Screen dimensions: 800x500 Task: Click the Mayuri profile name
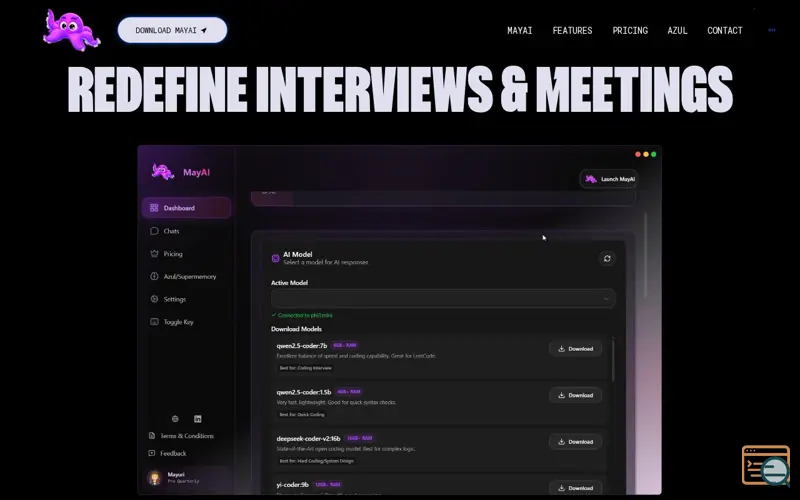[x=176, y=474]
